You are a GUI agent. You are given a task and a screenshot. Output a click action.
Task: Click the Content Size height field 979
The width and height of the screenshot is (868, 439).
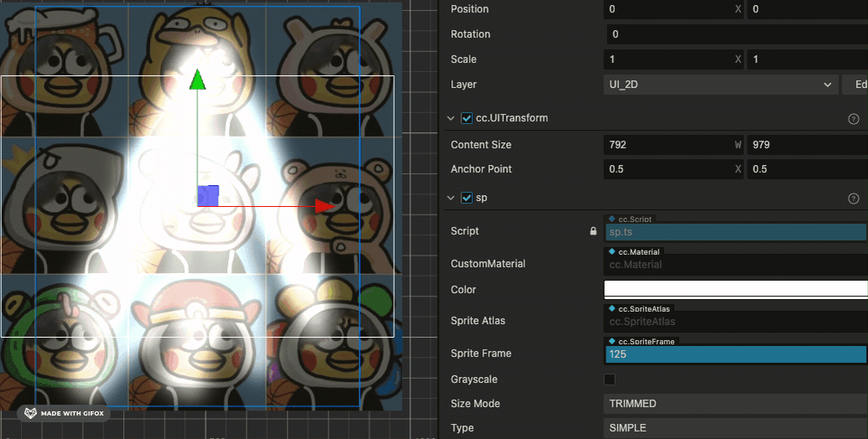[808, 145]
